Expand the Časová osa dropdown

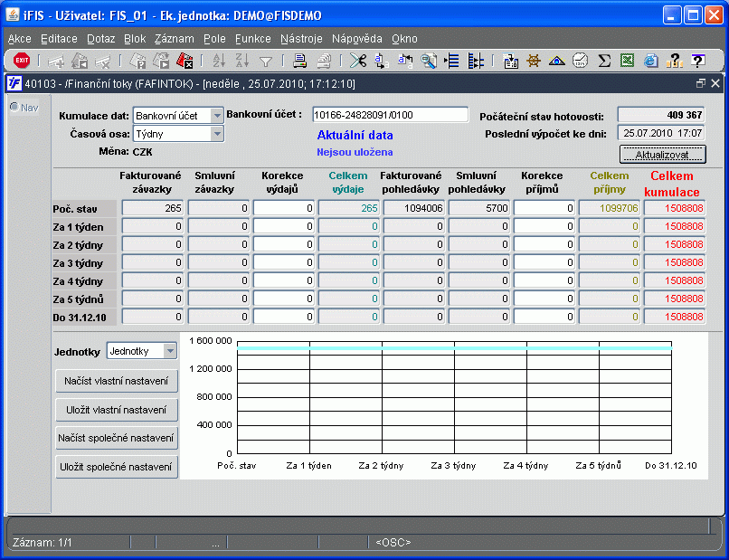216,134
